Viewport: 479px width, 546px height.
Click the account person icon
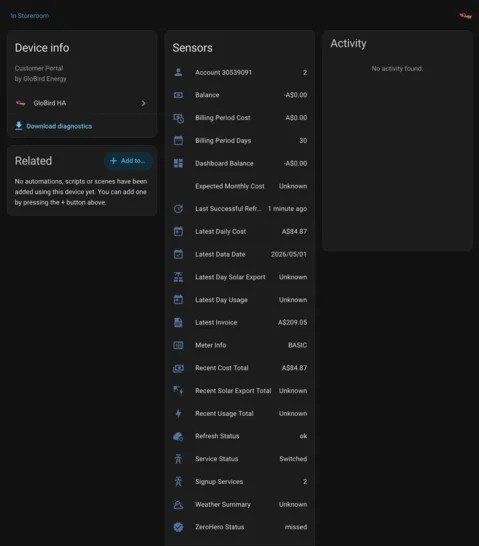tap(178, 72)
